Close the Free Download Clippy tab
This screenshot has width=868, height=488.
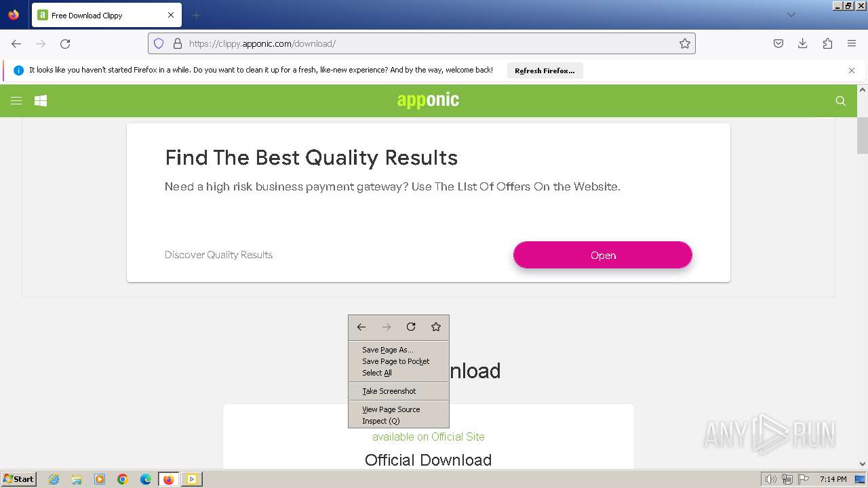171,15
